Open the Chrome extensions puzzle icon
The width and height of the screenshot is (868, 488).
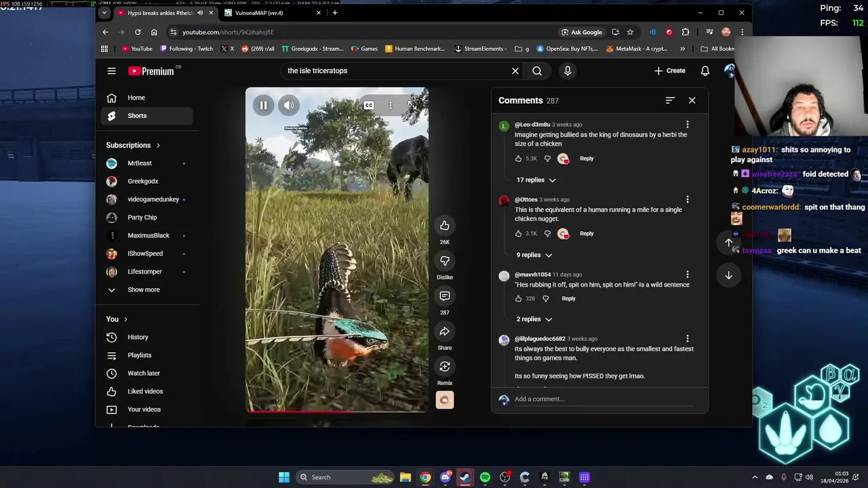click(686, 32)
